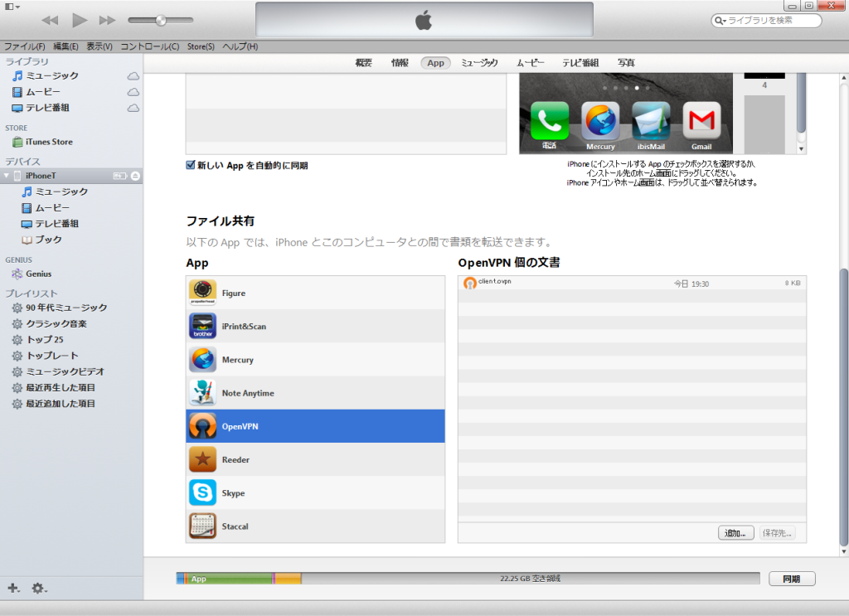Open the search options magnifier dropdown
849x616 pixels.
tap(720, 21)
